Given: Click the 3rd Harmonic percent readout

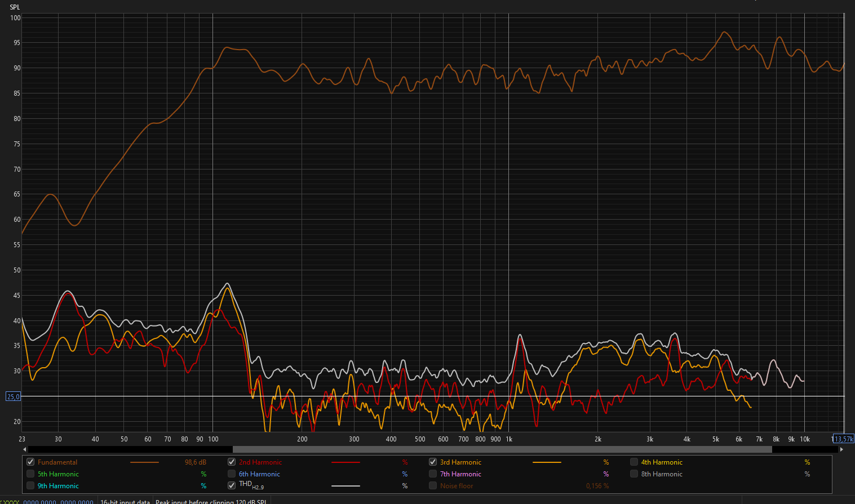Looking at the screenshot, I should pos(606,462).
